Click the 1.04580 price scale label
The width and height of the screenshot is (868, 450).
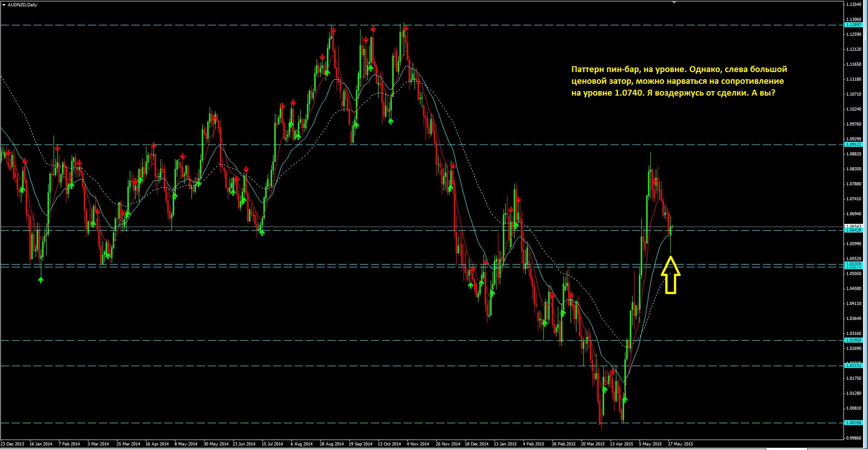click(854, 289)
